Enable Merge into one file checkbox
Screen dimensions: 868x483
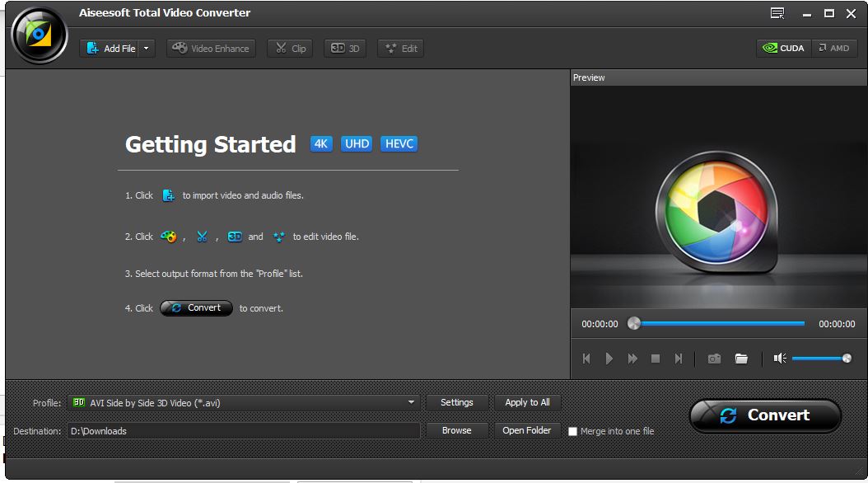(573, 431)
